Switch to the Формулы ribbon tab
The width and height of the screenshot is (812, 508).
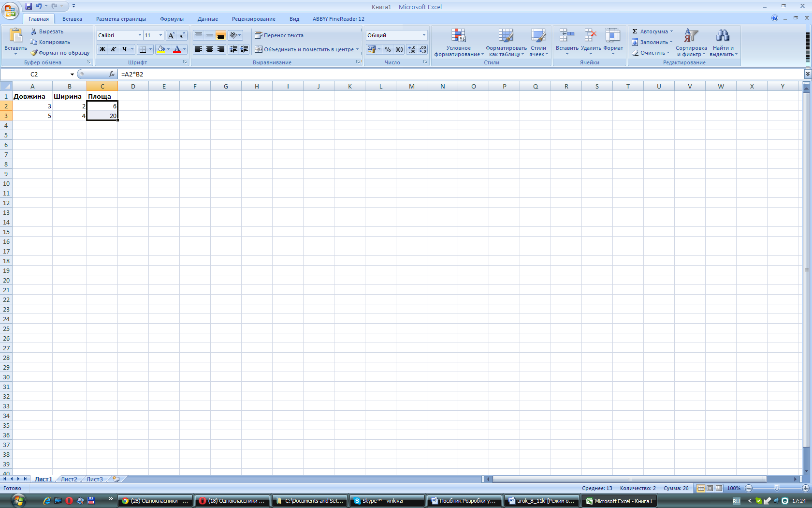172,19
